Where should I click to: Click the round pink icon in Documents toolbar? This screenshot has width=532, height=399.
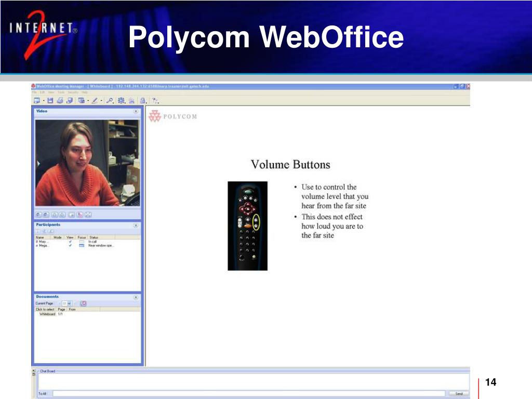click(x=84, y=303)
